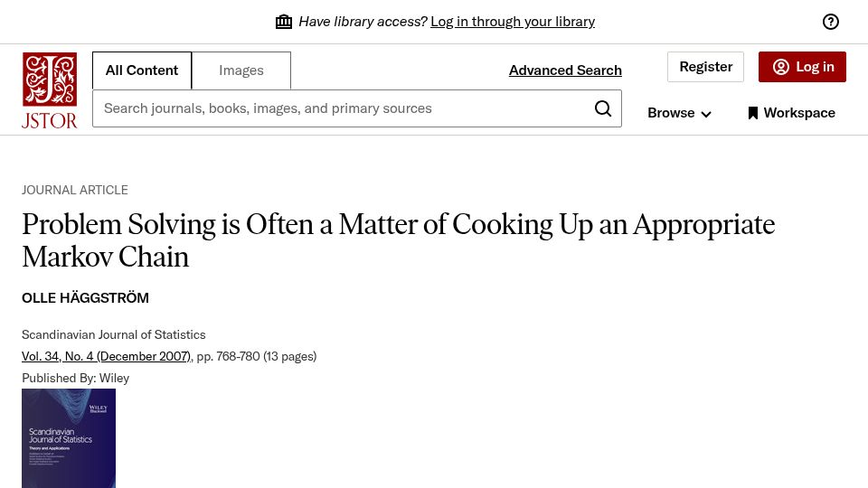This screenshot has width=868, height=488.
Task: Open the Workspace link
Action: click(792, 113)
